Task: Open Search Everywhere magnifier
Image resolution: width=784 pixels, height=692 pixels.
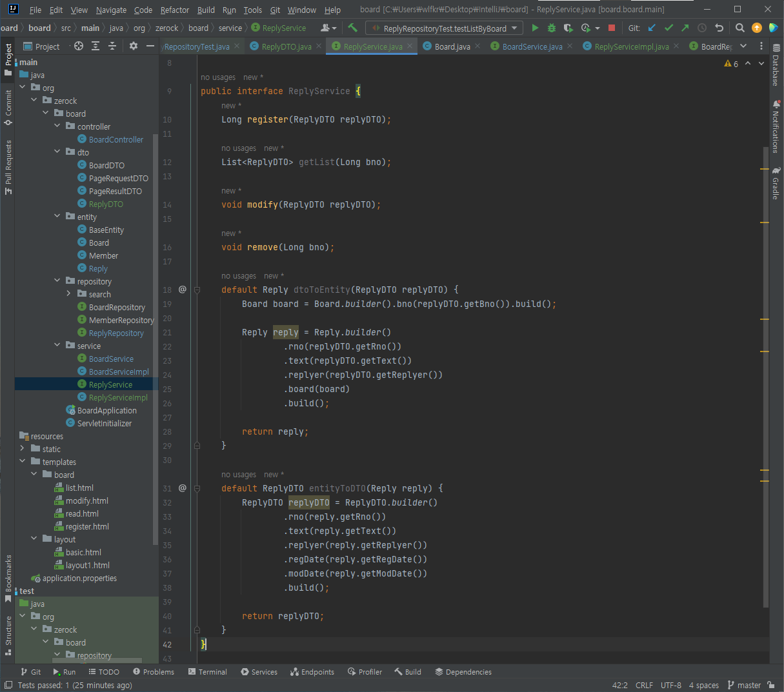Action: pyautogui.click(x=740, y=28)
